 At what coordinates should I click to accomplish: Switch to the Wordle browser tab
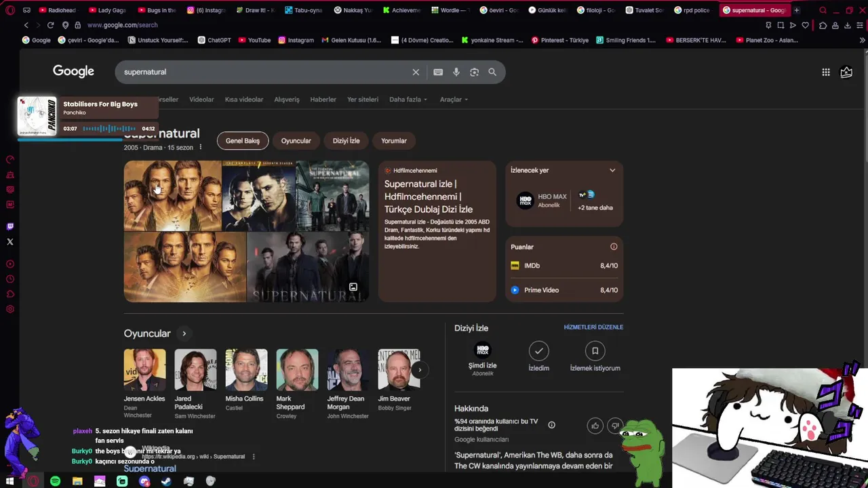pyautogui.click(x=450, y=10)
